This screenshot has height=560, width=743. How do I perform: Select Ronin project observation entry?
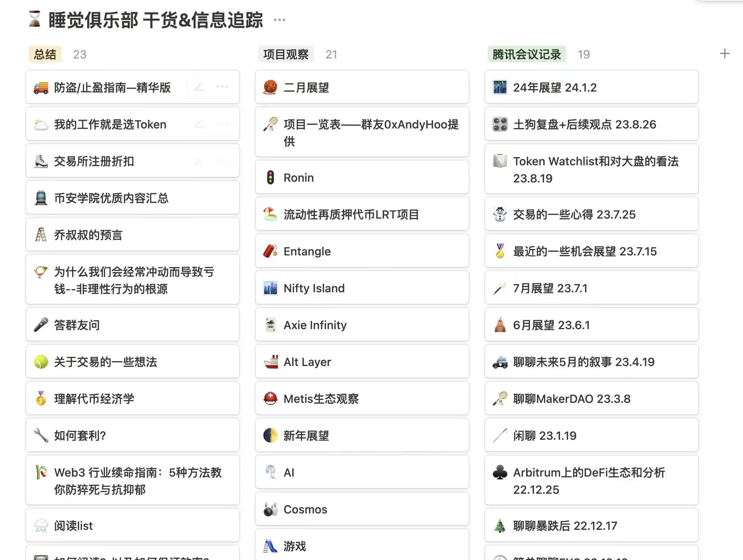pos(361,177)
